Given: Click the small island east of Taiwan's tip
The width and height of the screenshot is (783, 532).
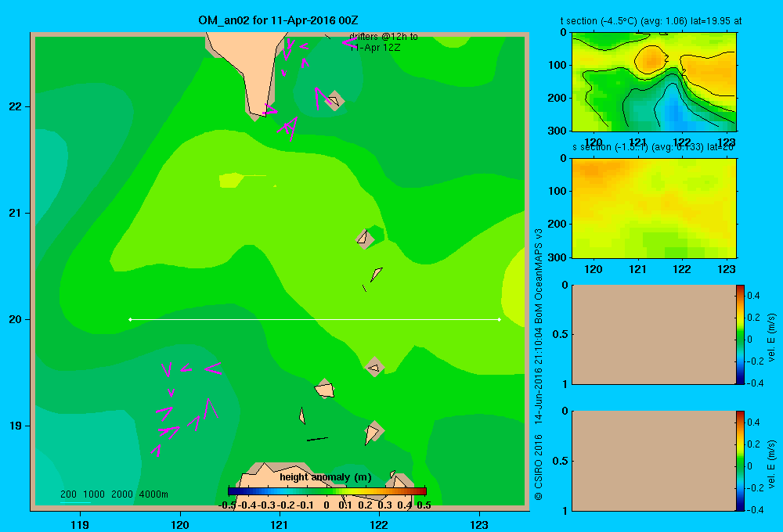Looking at the screenshot, I should point(334,101).
